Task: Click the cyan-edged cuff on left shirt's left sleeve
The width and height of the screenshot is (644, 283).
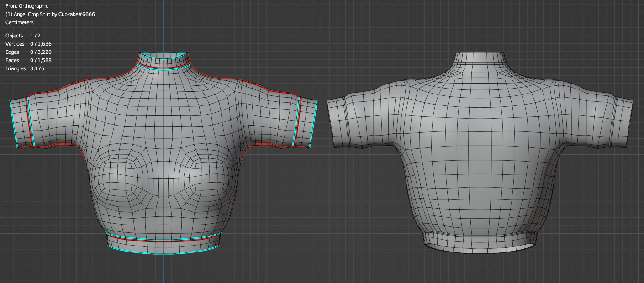Action: coord(21,123)
